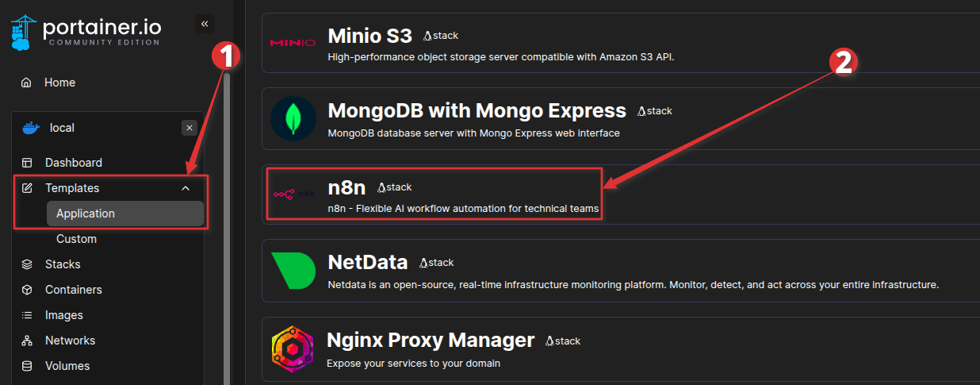Click the Volumes database icon
980x385 pixels.
point(27,366)
